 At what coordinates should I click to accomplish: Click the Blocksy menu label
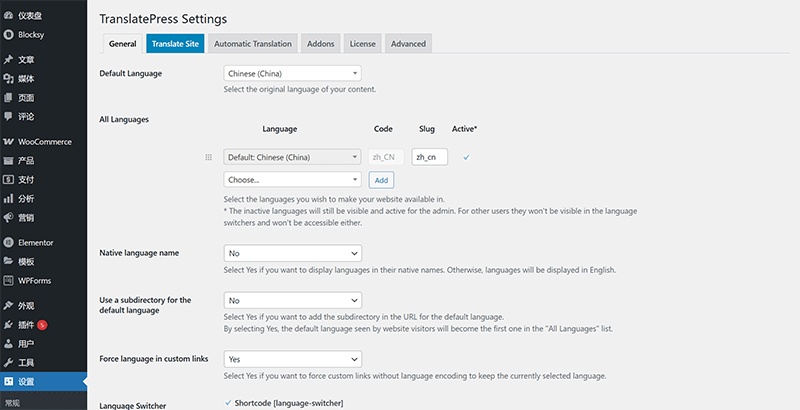click(x=31, y=35)
